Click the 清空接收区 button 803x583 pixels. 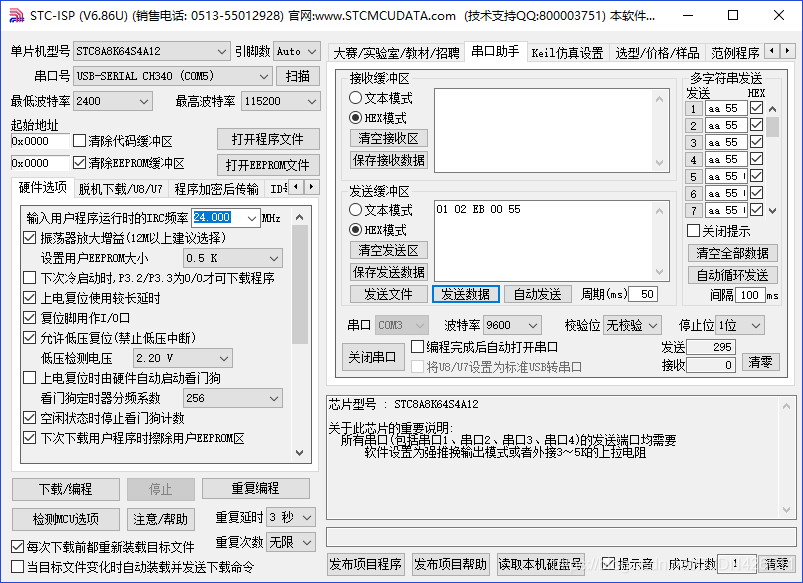point(389,138)
